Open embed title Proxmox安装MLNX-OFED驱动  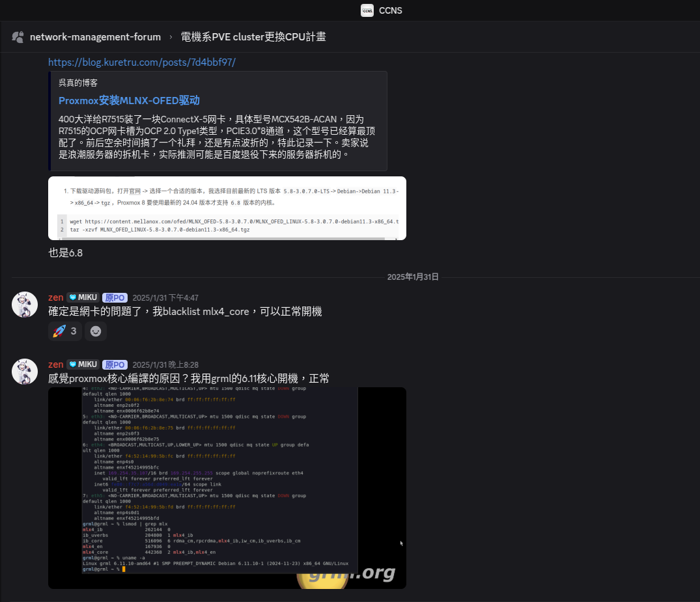pos(129,100)
